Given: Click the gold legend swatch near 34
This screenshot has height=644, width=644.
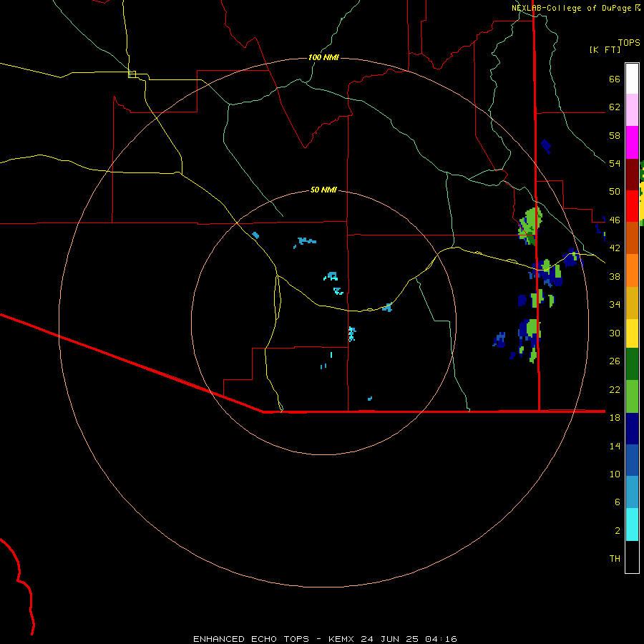Looking at the screenshot, I should click(632, 303).
